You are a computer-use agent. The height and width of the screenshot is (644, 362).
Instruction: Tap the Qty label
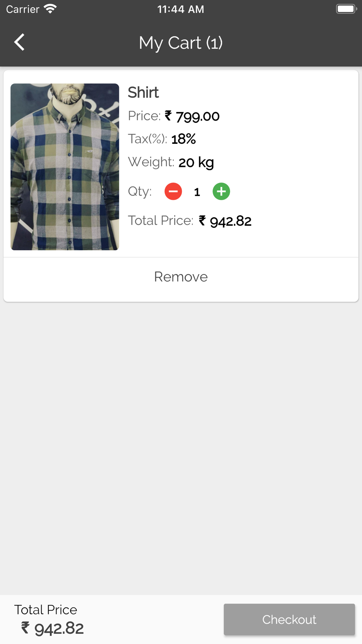point(140,191)
